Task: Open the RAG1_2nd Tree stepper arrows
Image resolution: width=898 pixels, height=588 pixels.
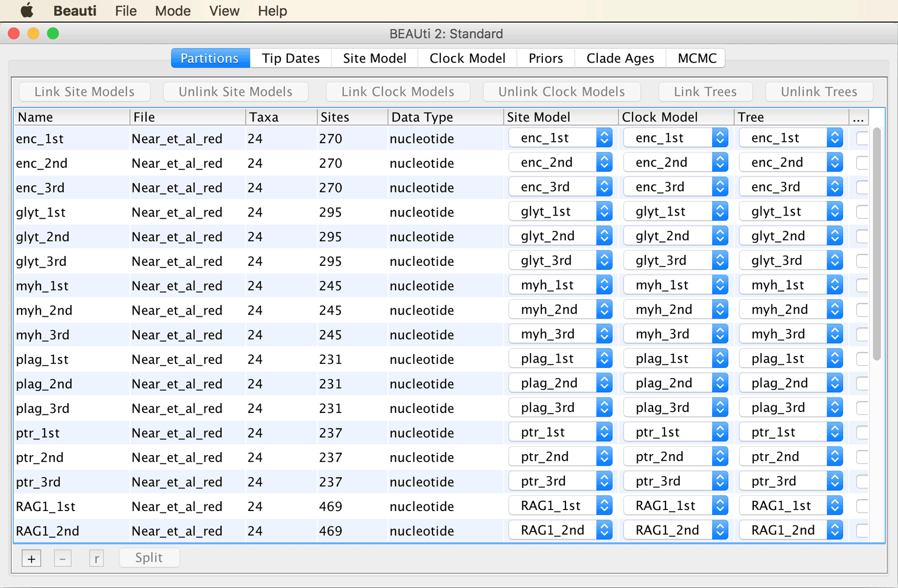Action: 835,531
